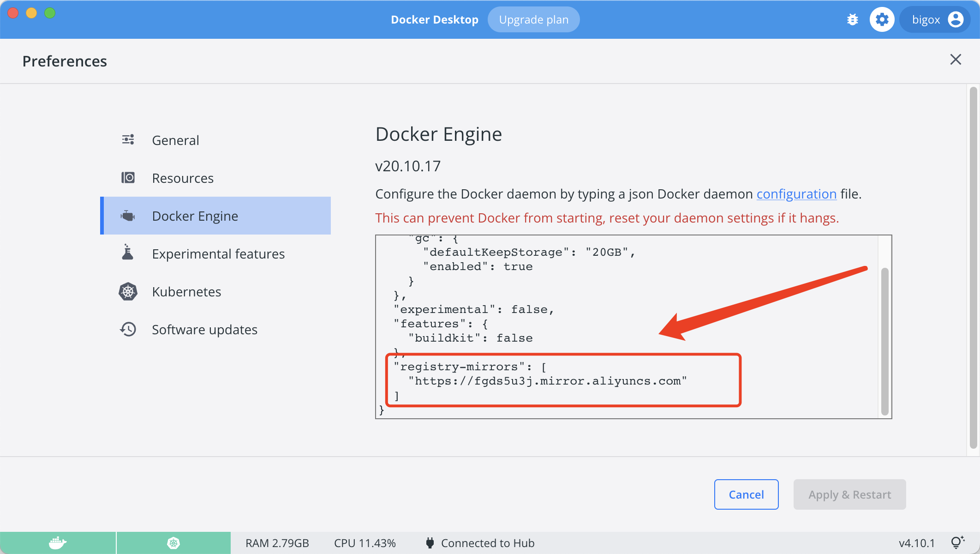Click the lightbulb tips icon
This screenshot has width=980, height=554.
coord(957,542)
